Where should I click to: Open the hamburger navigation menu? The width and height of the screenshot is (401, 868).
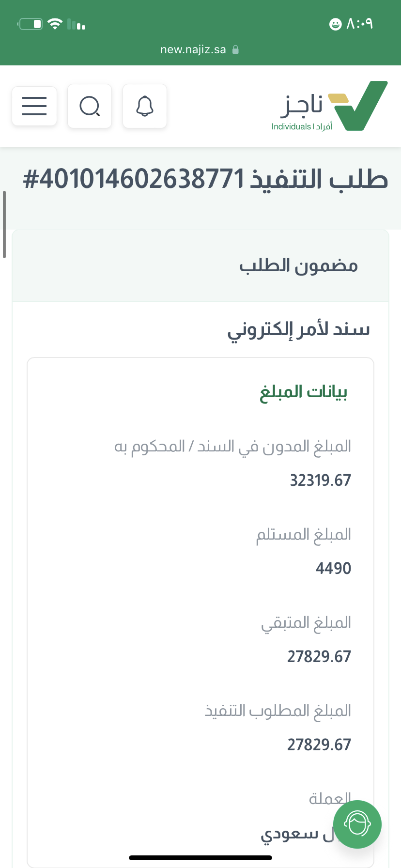click(34, 106)
